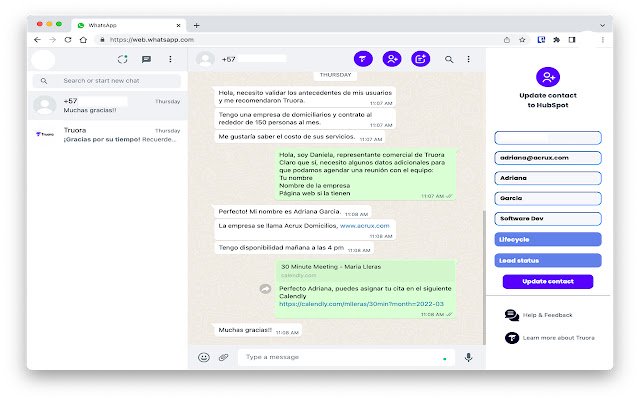Click the Update contact to HubSpot panel icon
The width and height of the screenshot is (640, 400).
click(x=548, y=77)
